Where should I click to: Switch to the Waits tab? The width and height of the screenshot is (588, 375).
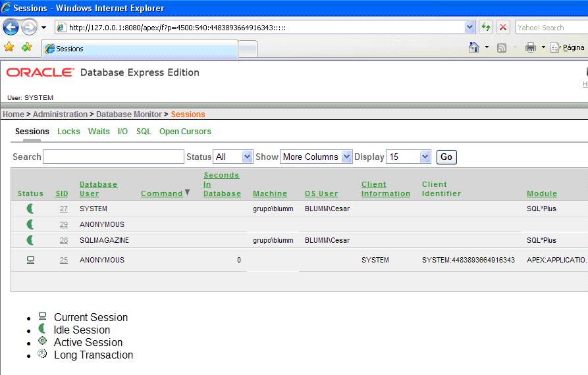point(99,132)
